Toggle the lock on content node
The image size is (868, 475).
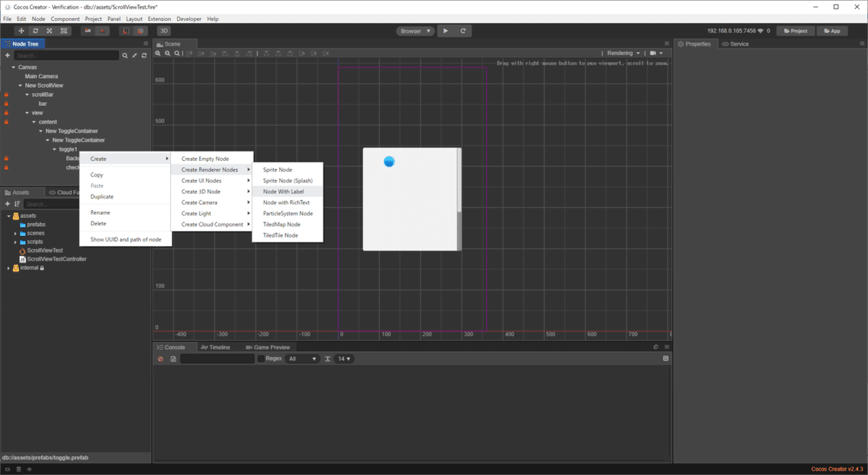tap(6, 122)
